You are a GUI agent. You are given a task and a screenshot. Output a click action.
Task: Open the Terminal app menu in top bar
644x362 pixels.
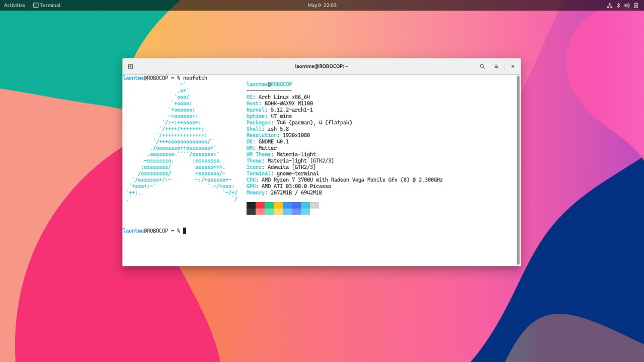47,5
